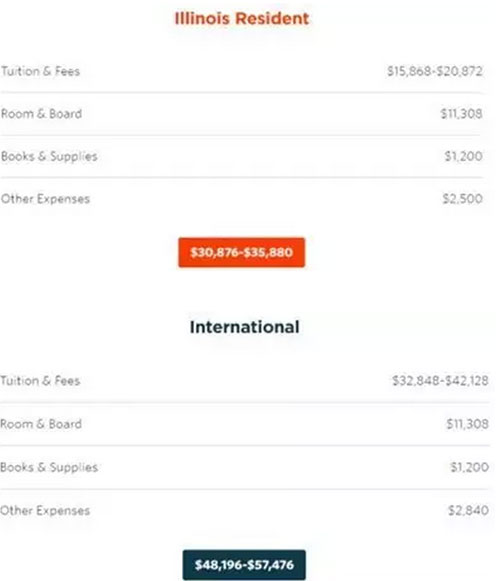Click International $1,200 books amount

[469, 467]
